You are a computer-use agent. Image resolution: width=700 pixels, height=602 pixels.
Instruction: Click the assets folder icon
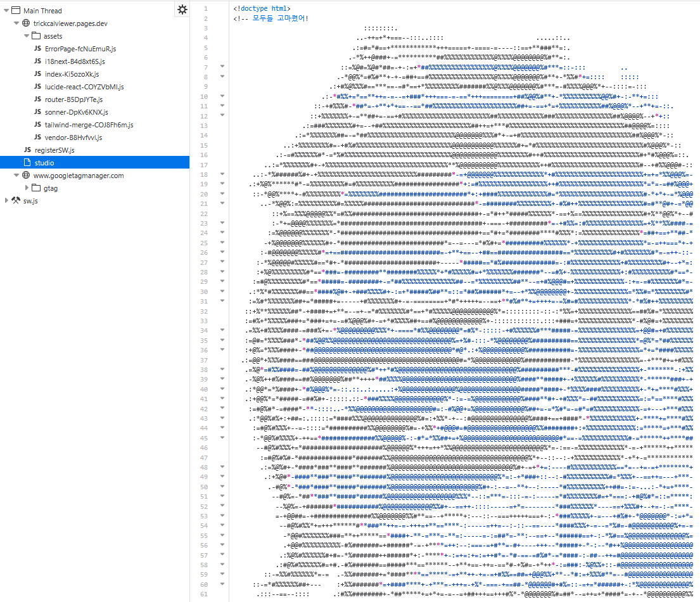coord(36,35)
